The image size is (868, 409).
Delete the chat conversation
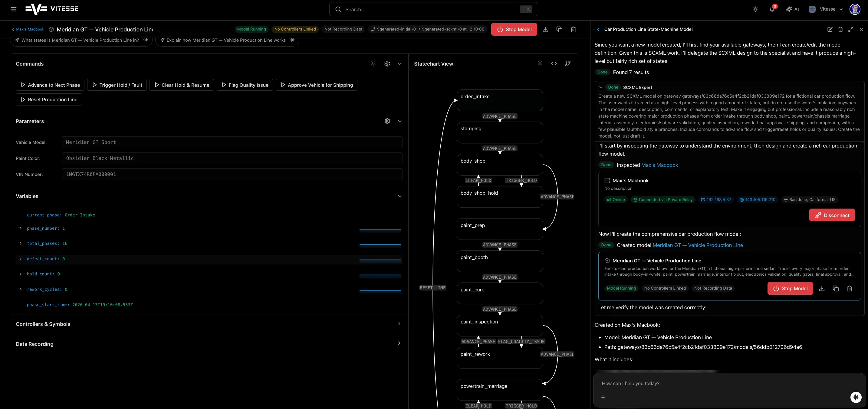[x=840, y=29]
